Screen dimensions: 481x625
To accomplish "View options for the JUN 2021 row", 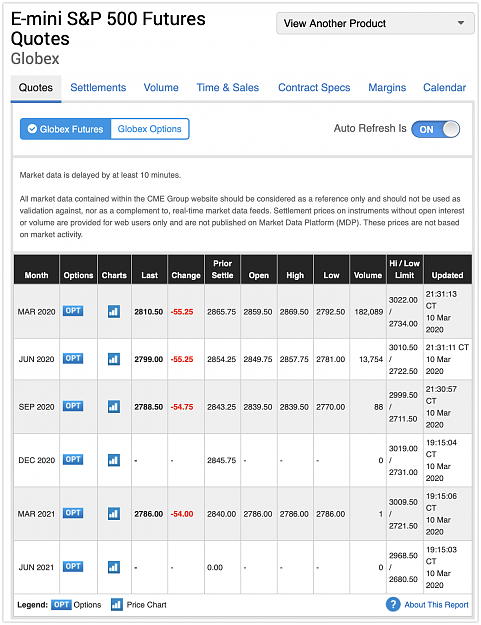I will point(73,566).
